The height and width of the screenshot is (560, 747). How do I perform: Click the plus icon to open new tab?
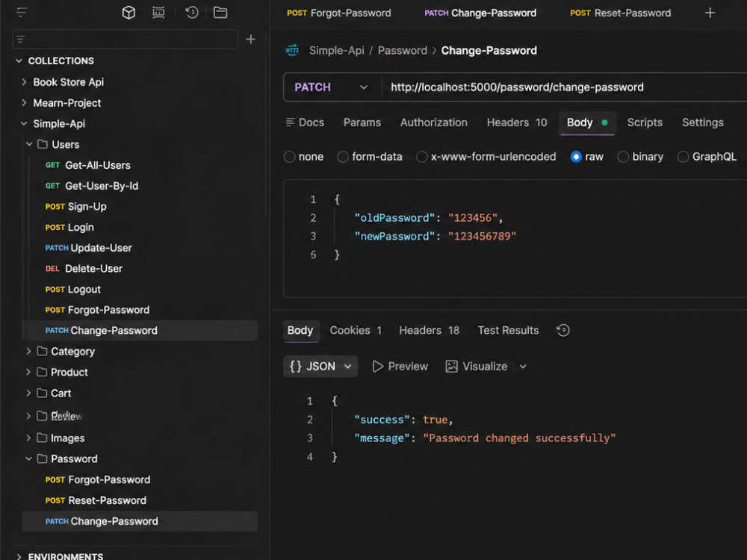(x=710, y=13)
